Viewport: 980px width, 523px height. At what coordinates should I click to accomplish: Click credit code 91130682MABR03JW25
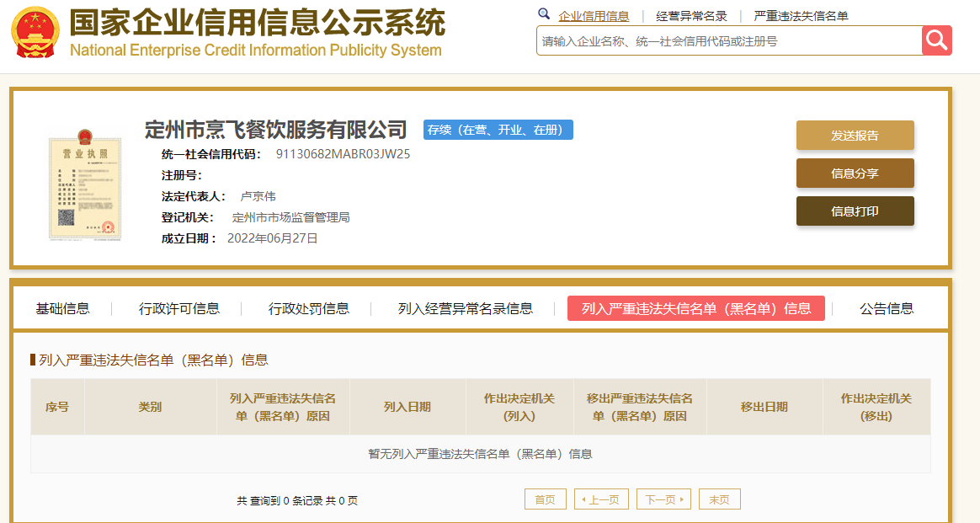[344, 154]
